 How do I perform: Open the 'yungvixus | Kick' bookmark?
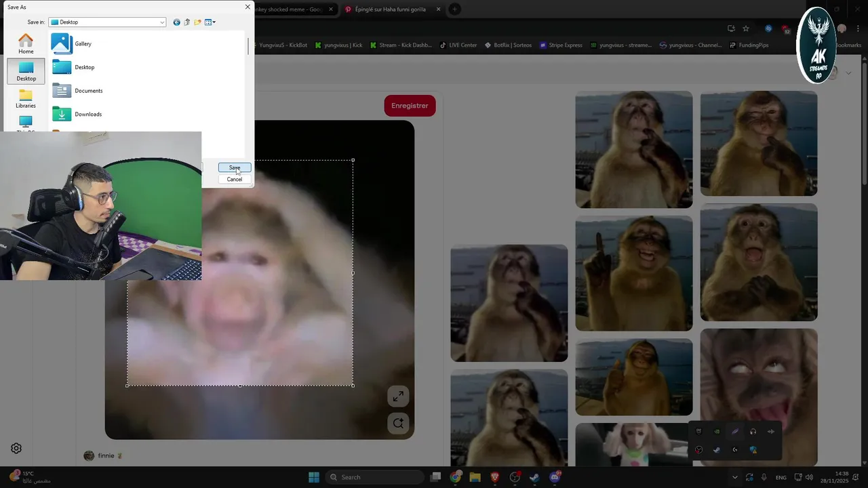pos(338,45)
